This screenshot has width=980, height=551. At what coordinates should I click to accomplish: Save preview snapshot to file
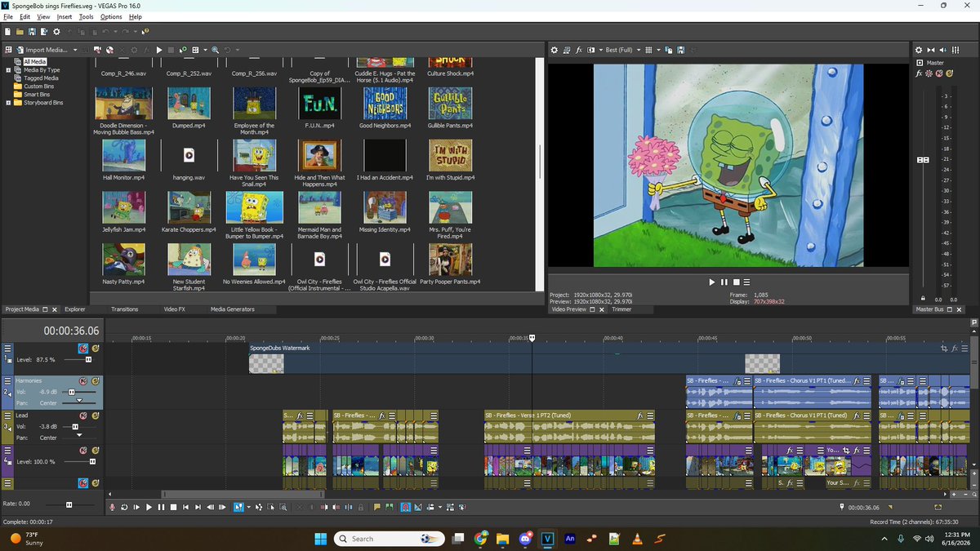coord(680,50)
